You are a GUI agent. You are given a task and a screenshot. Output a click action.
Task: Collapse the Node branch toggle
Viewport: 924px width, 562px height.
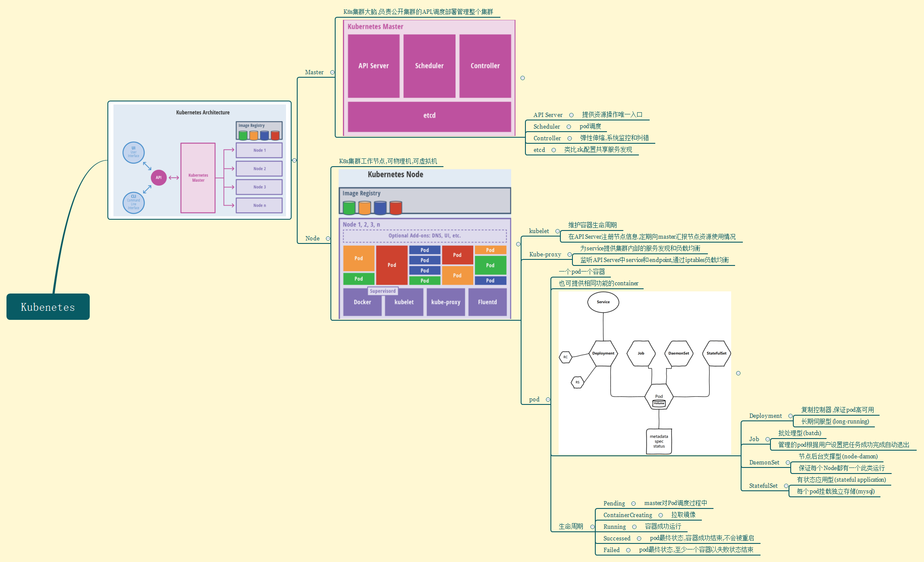tap(328, 239)
